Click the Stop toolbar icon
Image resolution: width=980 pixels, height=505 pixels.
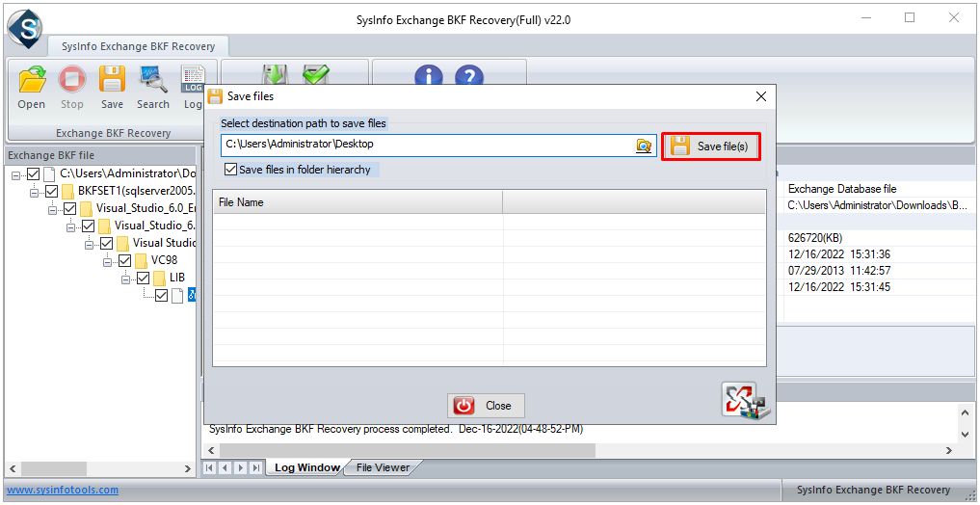click(x=72, y=80)
